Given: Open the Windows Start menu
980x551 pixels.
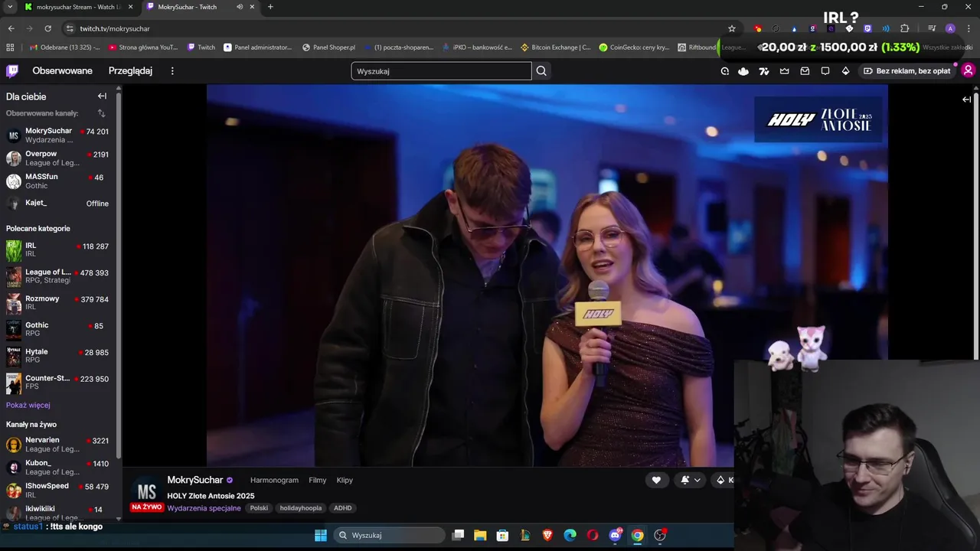Looking at the screenshot, I should [321, 535].
